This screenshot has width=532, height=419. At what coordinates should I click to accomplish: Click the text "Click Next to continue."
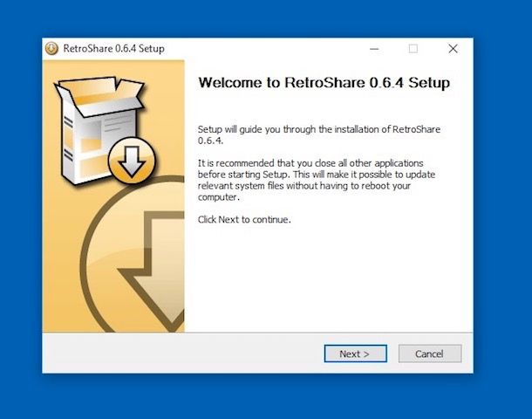coord(244,220)
